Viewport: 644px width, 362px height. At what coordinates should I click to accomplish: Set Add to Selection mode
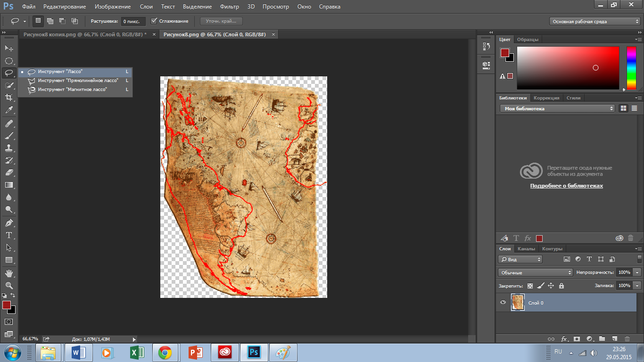[x=50, y=21]
